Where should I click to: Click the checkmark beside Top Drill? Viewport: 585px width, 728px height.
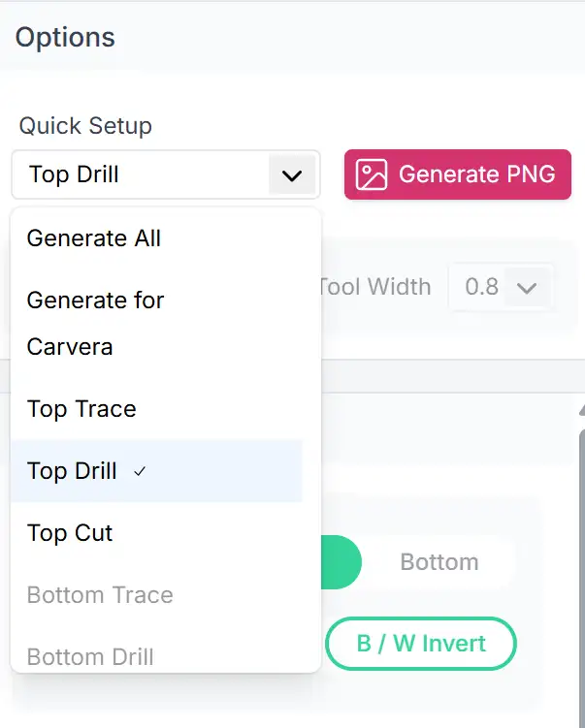click(140, 472)
